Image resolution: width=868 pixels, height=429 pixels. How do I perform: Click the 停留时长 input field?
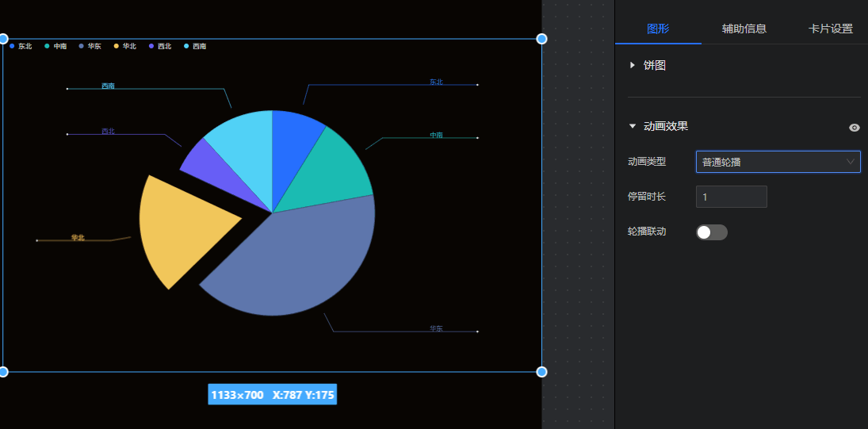(731, 197)
